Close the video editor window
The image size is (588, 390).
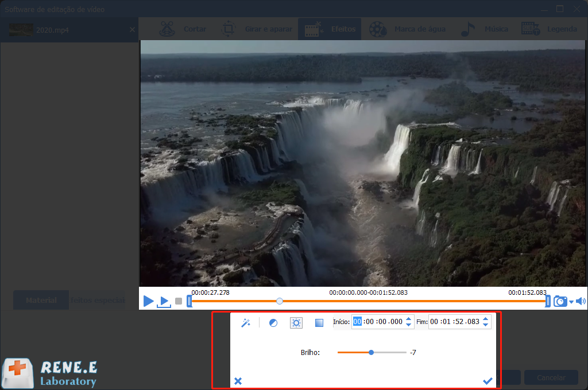[x=577, y=9]
